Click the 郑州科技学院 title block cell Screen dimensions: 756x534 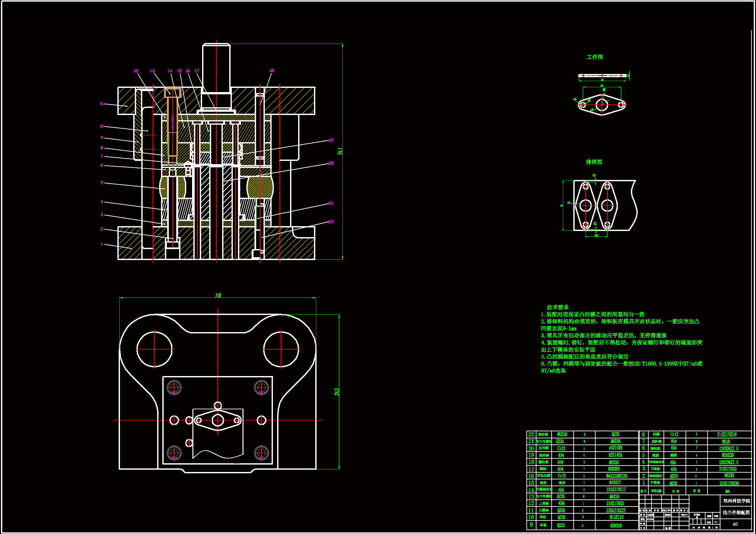[736, 500]
